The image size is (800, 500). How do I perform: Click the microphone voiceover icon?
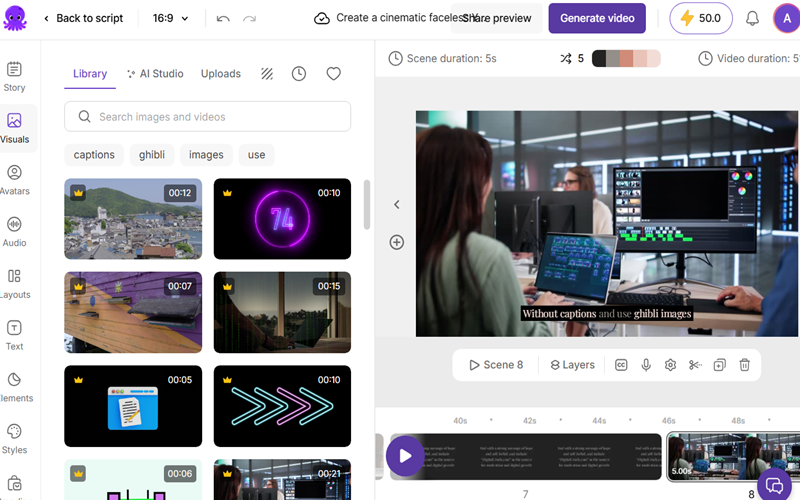646,365
